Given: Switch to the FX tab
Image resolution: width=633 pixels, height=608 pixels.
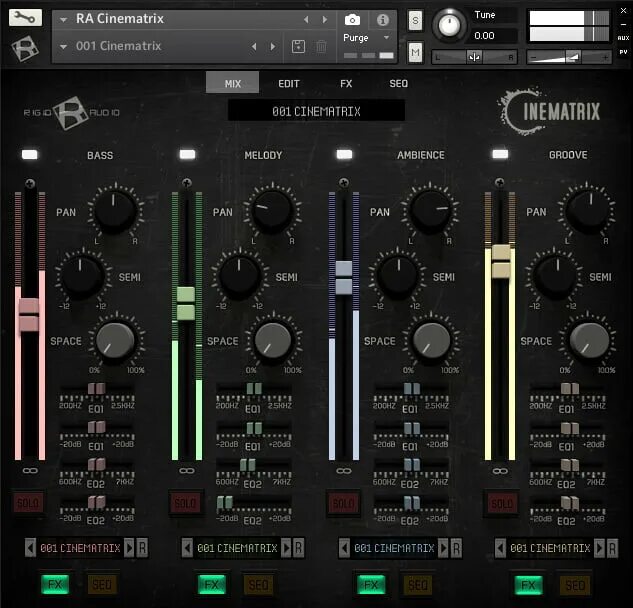Looking at the screenshot, I should click(x=346, y=84).
